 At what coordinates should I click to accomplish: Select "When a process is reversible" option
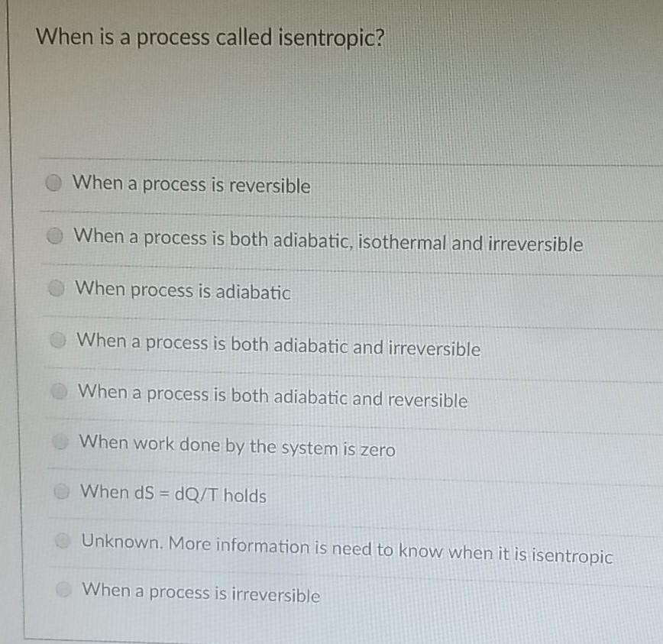(x=52, y=183)
